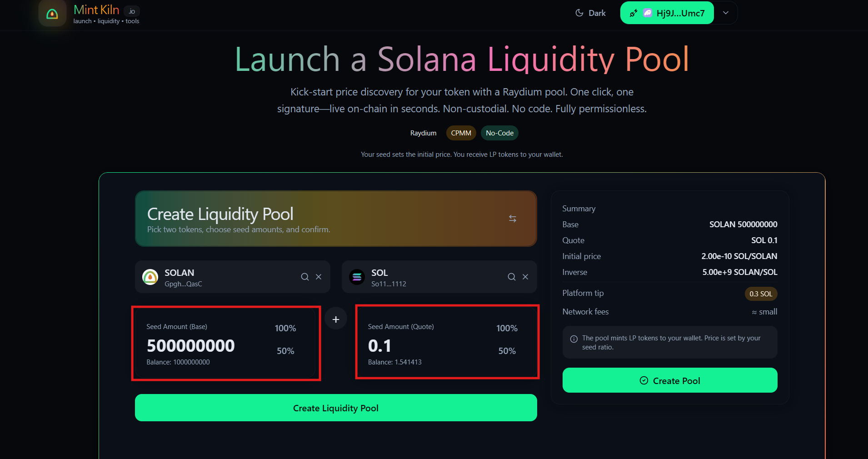The width and height of the screenshot is (868, 459).
Task: Click the SOL token logo
Action: point(357,277)
